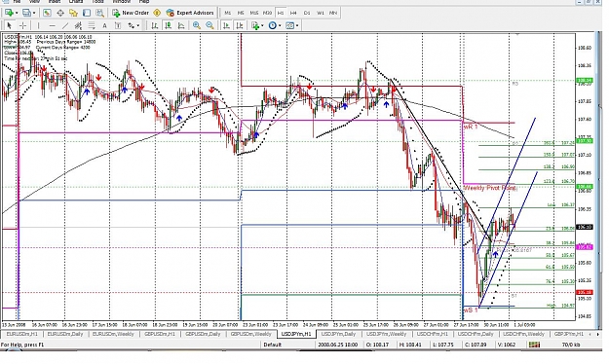This screenshot has height=364, width=609.
Task: Select the MN timeframe button
Action: tap(333, 13)
